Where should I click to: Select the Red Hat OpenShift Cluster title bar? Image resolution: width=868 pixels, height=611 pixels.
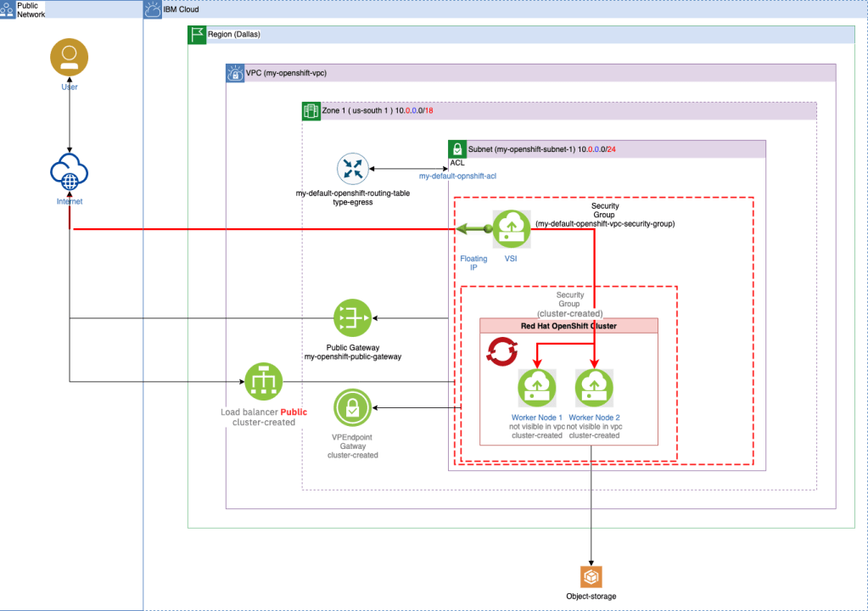(x=568, y=326)
